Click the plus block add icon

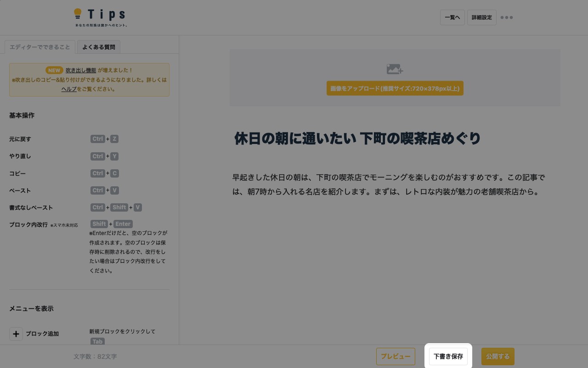pyautogui.click(x=16, y=333)
